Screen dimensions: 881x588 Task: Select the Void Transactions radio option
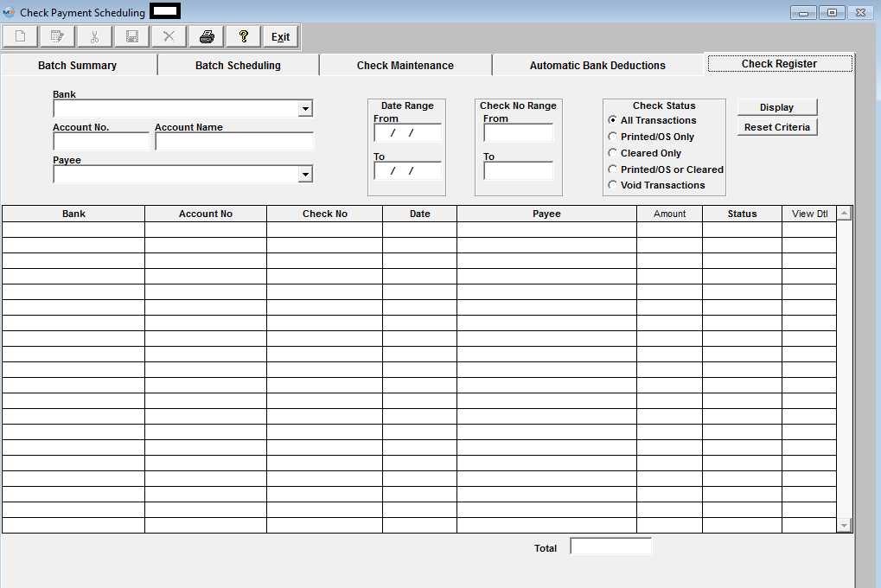(x=613, y=185)
